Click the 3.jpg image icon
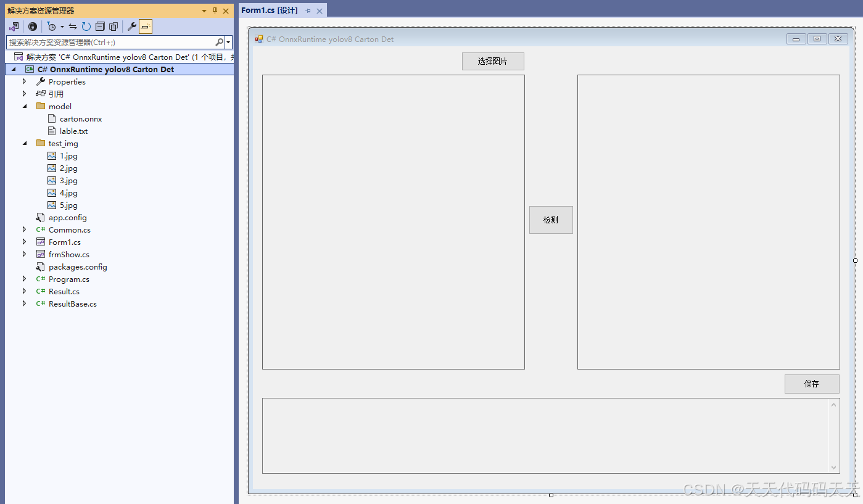 52,180
